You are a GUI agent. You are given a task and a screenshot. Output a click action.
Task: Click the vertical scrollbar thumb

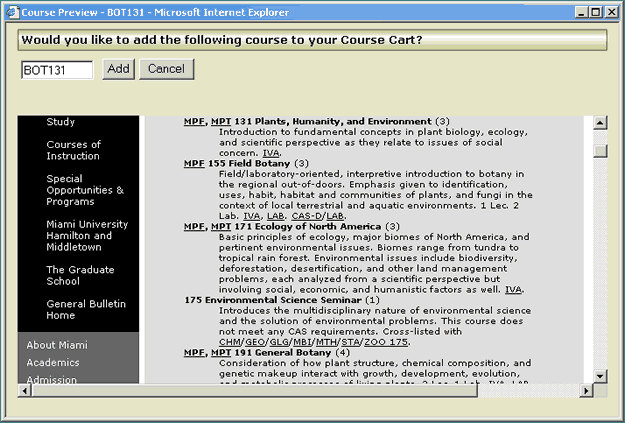tap(600, 151)
